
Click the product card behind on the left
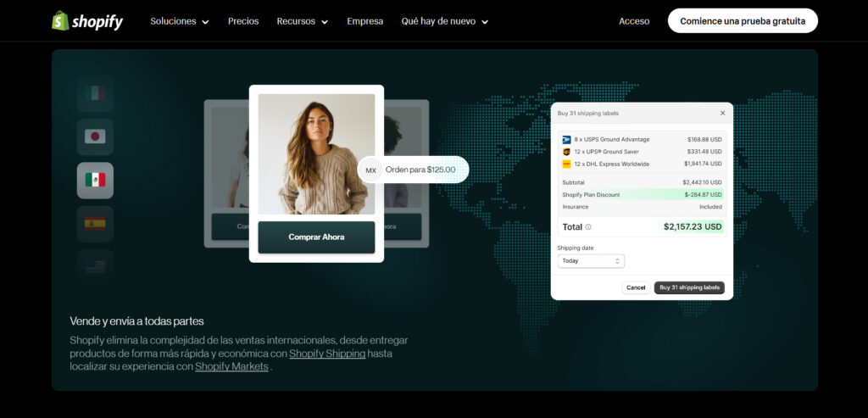click(226, 173)
